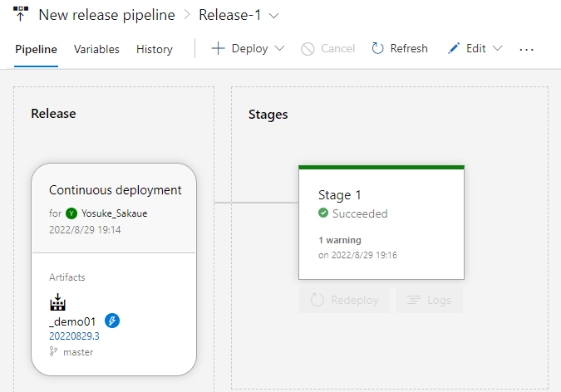Expand the Release-1 dropdown chevron

[275, 15]
